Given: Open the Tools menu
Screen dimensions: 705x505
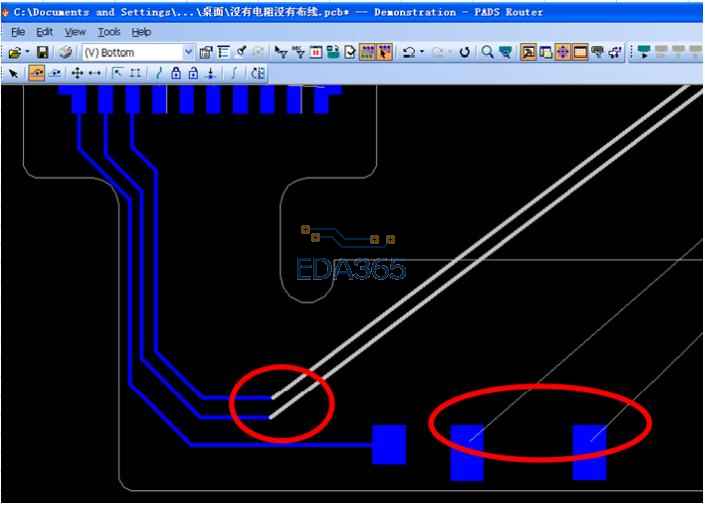Looking at the screenshot, I should (x=109, y=32).
